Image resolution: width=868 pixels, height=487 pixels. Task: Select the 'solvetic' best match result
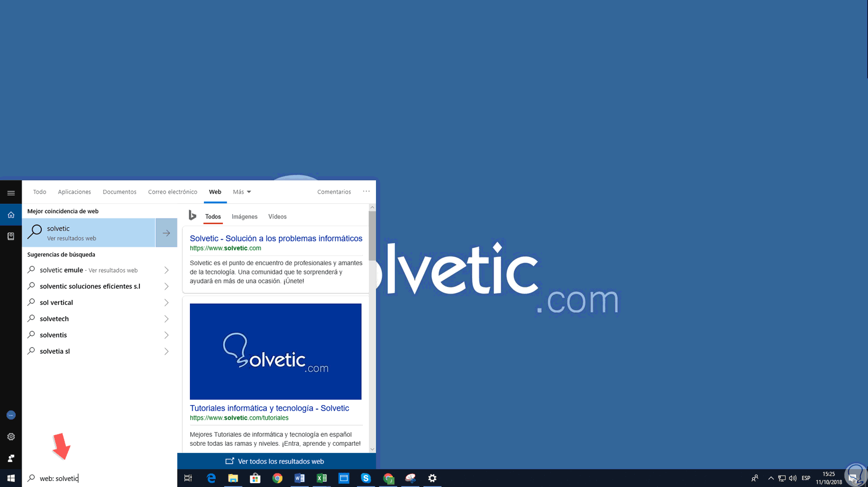tap(89, 233)
